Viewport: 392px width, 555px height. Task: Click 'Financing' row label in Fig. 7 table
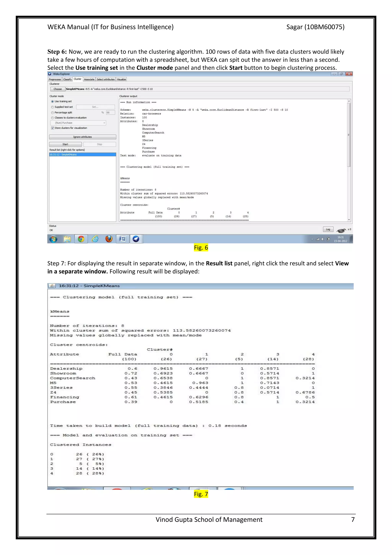pyautogui.click(x=65, y=397)
